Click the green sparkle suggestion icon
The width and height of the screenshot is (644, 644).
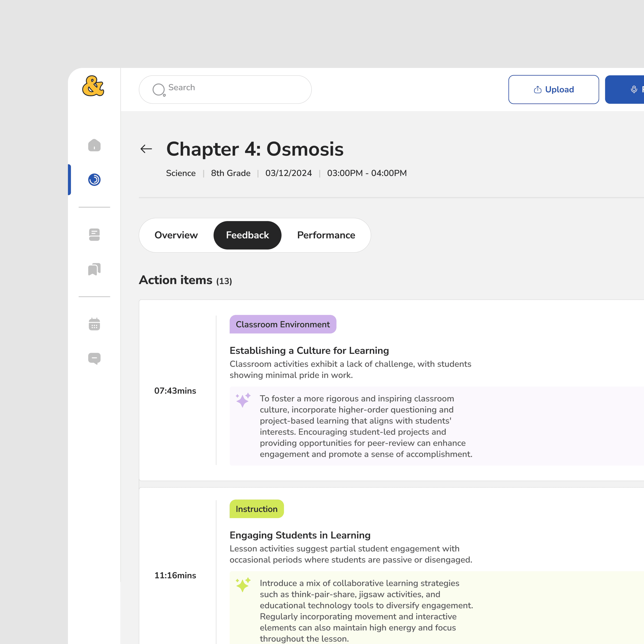[x=243, y=585]
